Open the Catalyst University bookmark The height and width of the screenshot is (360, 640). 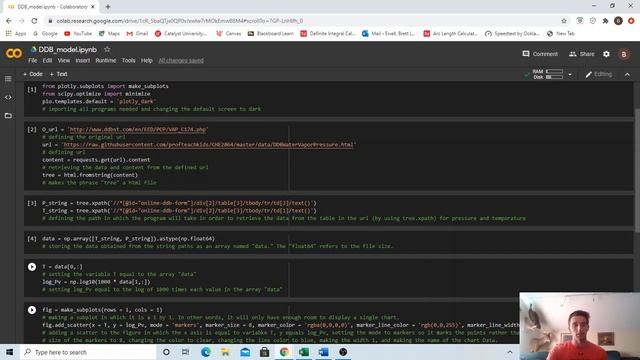point(181,33)
